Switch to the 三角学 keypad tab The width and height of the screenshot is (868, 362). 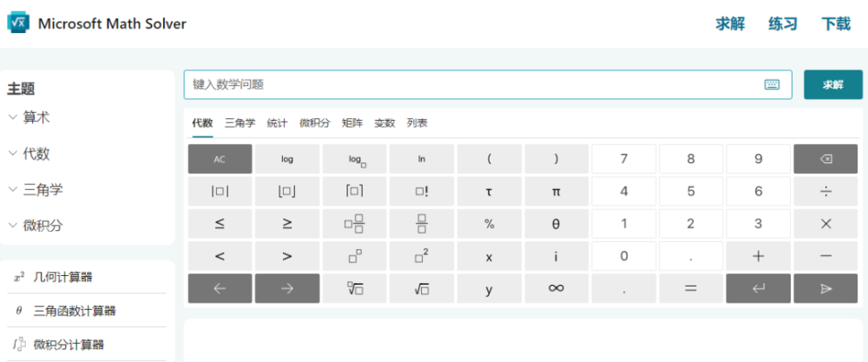[x=240, y=123]
